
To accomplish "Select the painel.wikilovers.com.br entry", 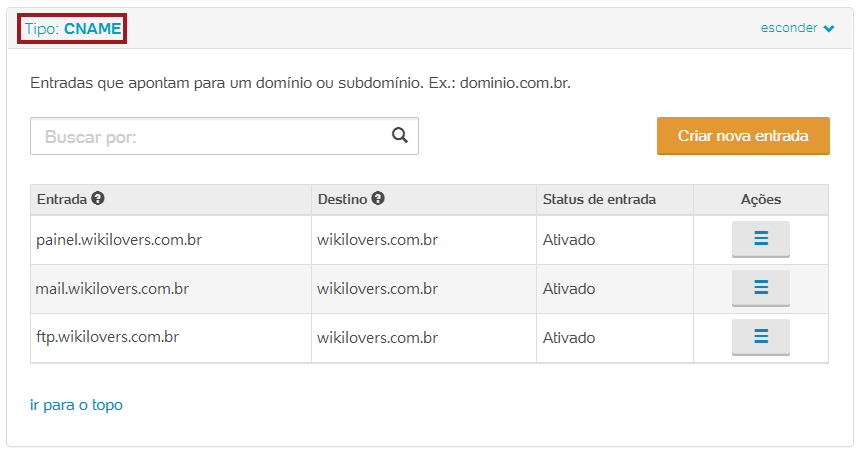I will click(120, 240).
